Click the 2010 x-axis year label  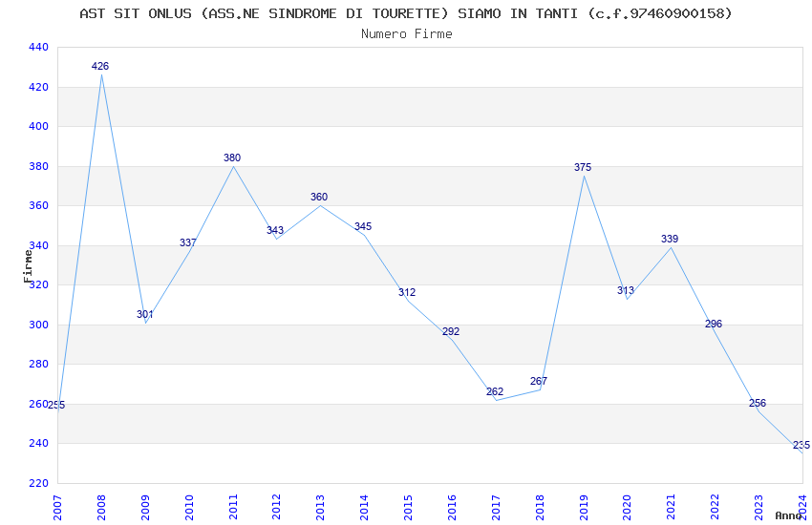pyautogui.click(x=189, y=507)
